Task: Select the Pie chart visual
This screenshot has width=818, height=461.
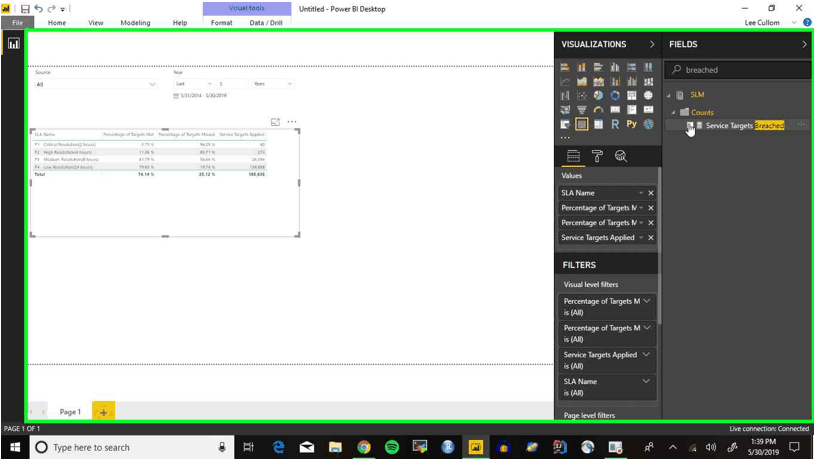Action: click(x=598, y=95)
